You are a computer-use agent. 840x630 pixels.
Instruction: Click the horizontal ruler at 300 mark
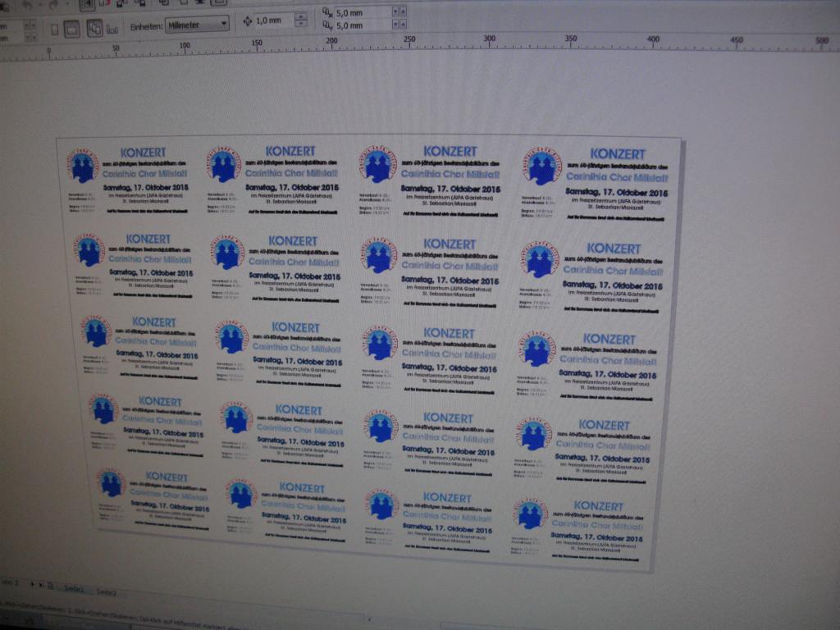[x=490, y=41]
